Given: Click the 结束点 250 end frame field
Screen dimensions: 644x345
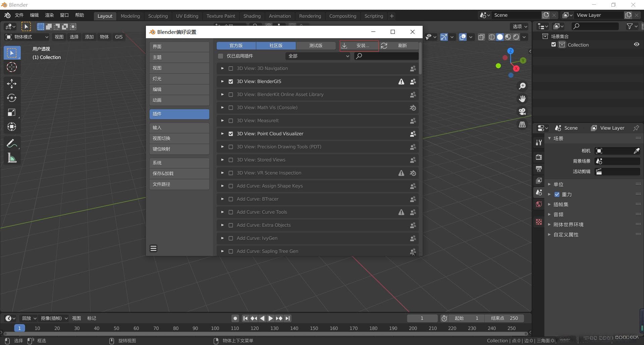Looking at the screenshot, I should (504, 318).
